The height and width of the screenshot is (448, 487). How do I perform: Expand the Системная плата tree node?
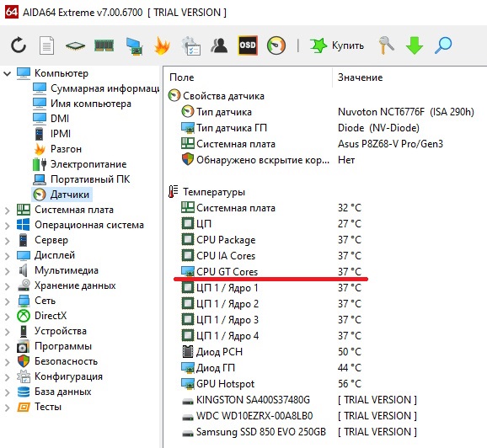(x=7, y=211)
